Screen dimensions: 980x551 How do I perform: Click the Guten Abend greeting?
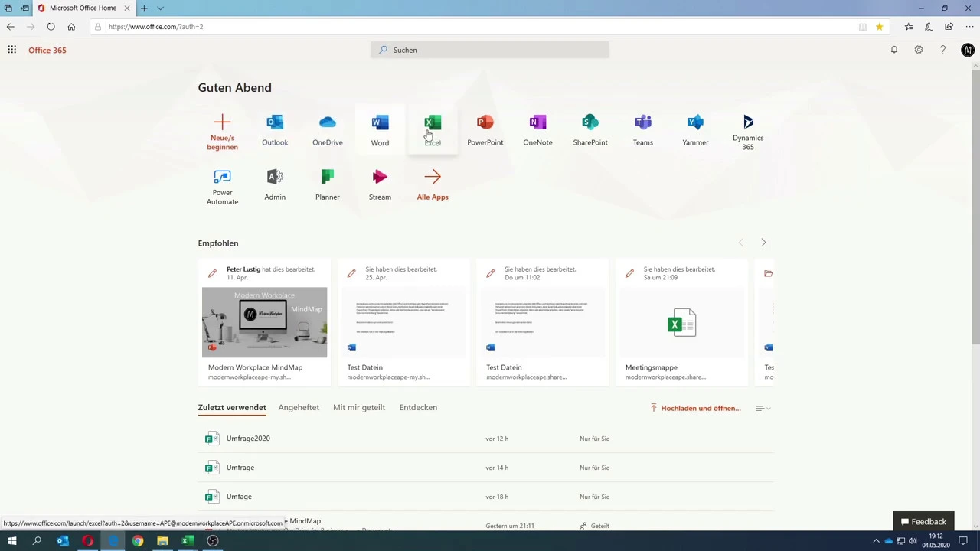tap(234, 87)
